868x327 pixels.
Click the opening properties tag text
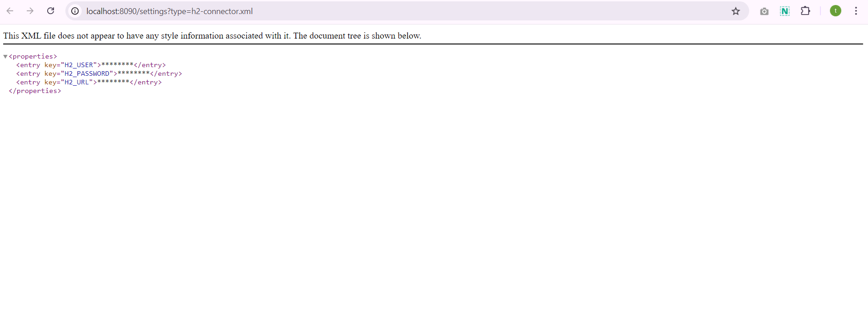(33, 56)
